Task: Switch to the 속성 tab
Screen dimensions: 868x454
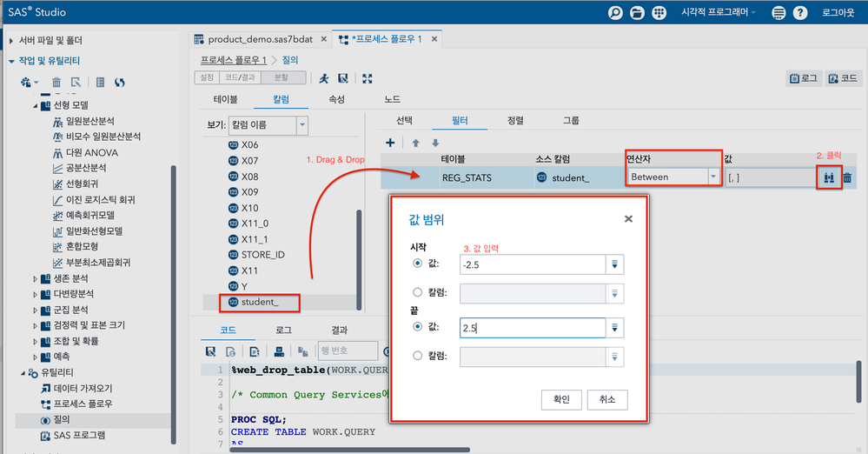Action: [336, 99]
